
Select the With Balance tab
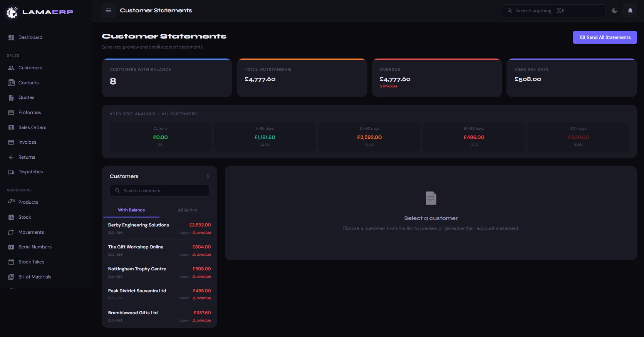131,210
